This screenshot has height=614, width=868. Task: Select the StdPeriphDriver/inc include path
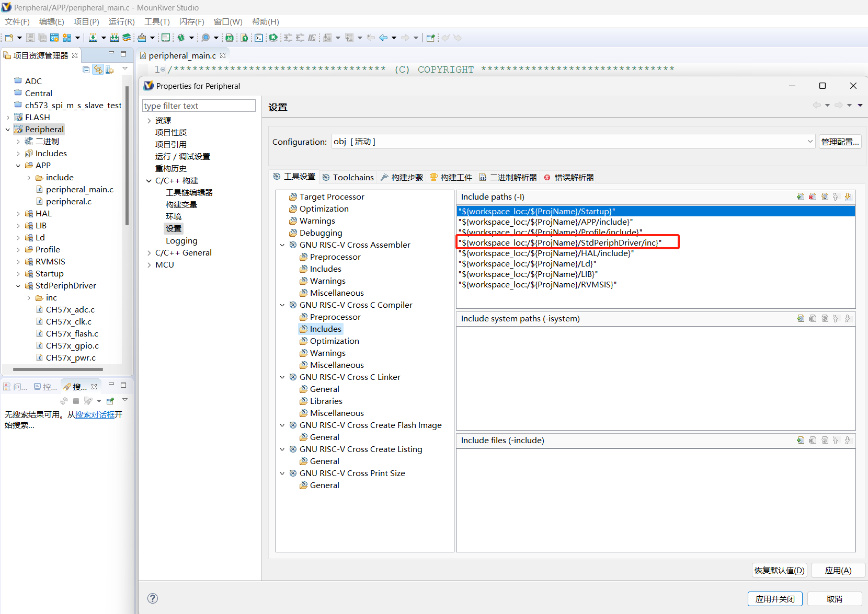[656, 242]
